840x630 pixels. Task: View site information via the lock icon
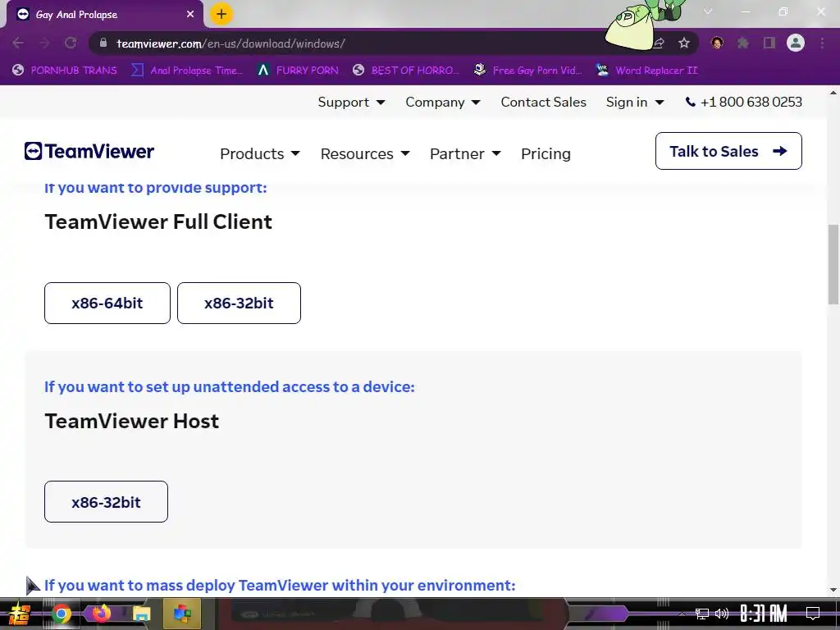pos(104,43)
